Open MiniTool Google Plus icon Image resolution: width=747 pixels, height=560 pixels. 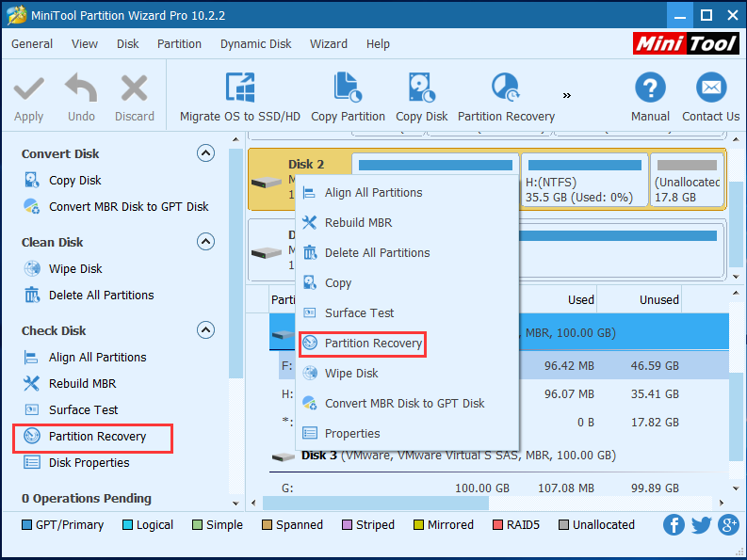click(729, 525)
